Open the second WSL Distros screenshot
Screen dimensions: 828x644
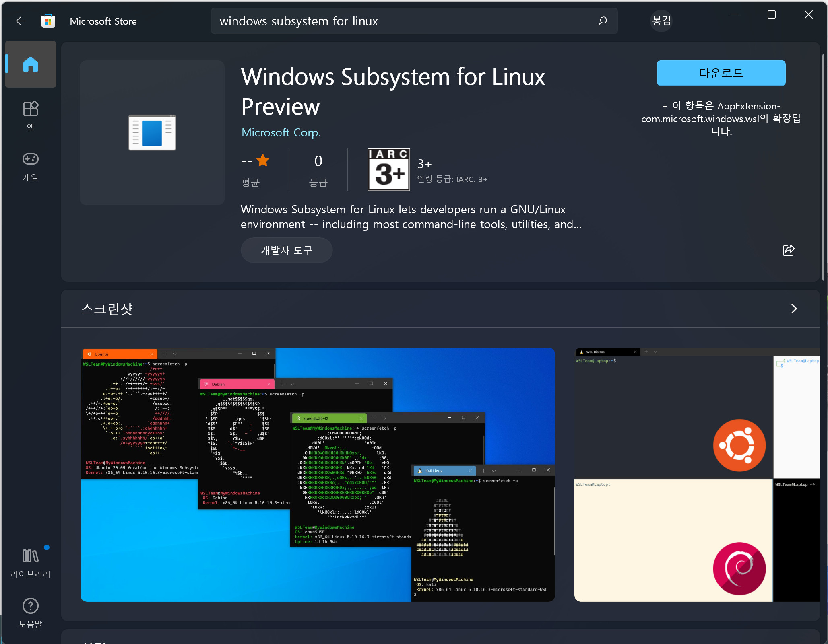pos(696,474)
